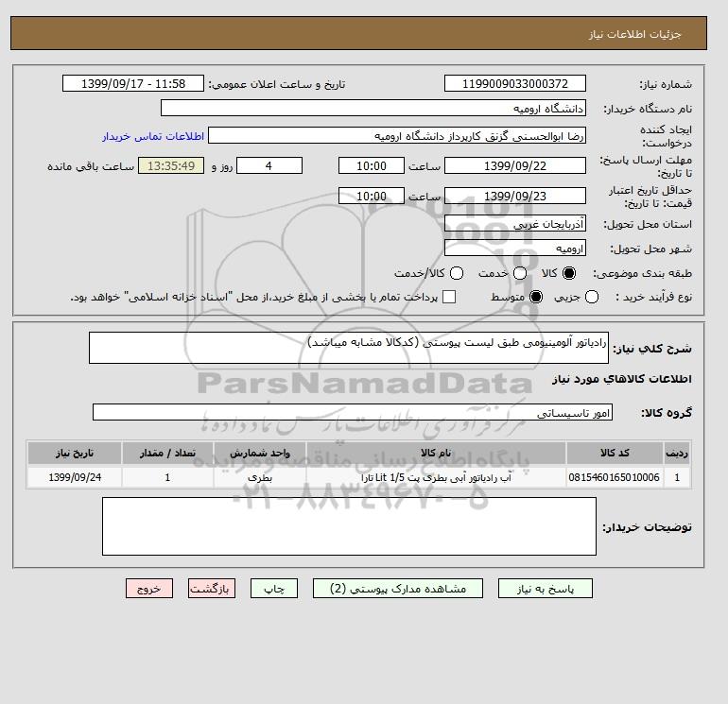Click the بازگشت back button
Screen dimensions: 728x704
[212, 589]
